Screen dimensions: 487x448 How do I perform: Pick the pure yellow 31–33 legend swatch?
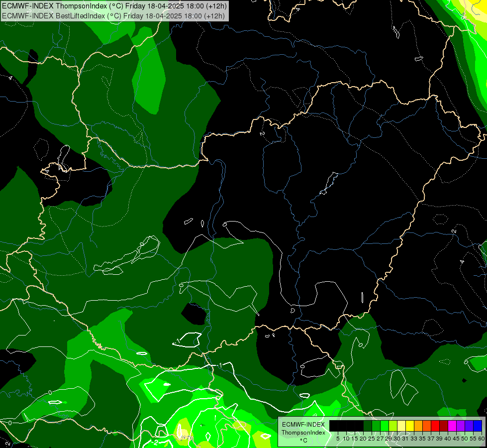coord(410,426)
